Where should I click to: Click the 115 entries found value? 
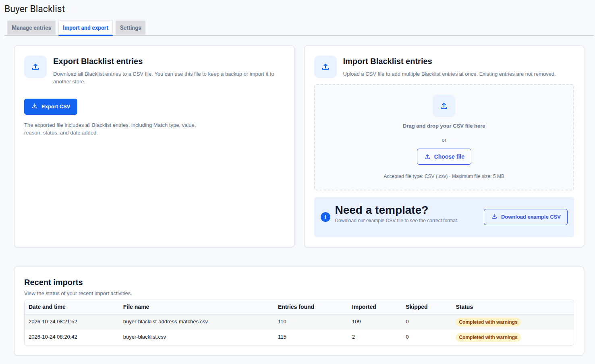click(x=282, y=337)
